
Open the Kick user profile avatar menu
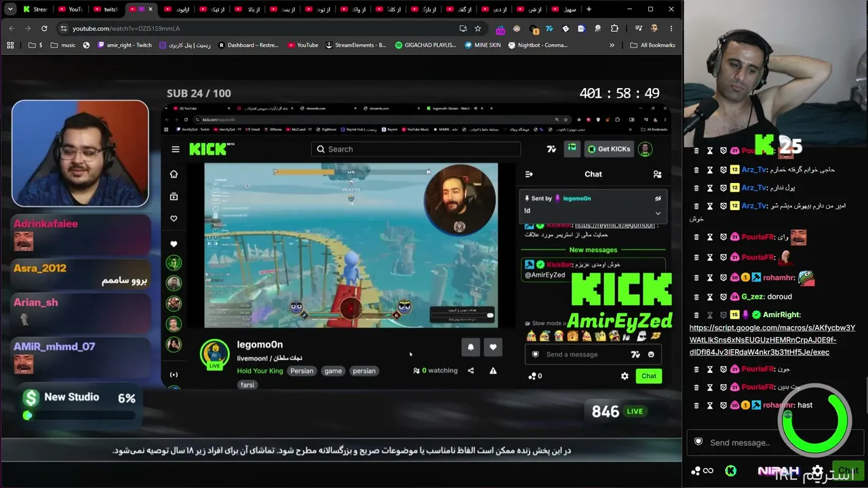click(645, 149)
